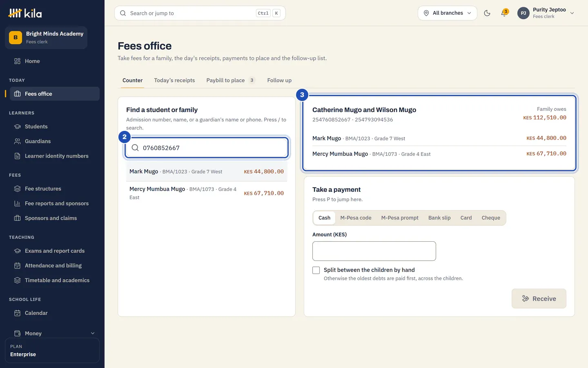Open the Paybill to place tab
This screenshot has width=588, height=368.
pos(231,80)
